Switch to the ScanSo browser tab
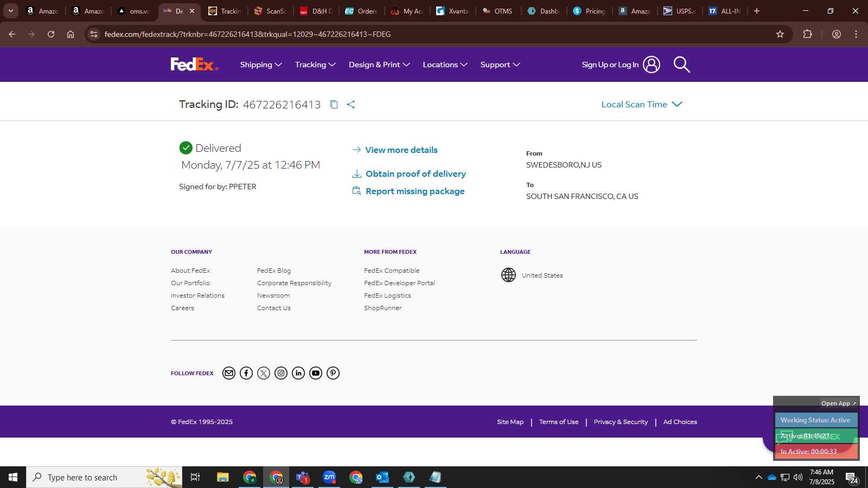This screenshot has height=488, width=868. coord(270,11)
